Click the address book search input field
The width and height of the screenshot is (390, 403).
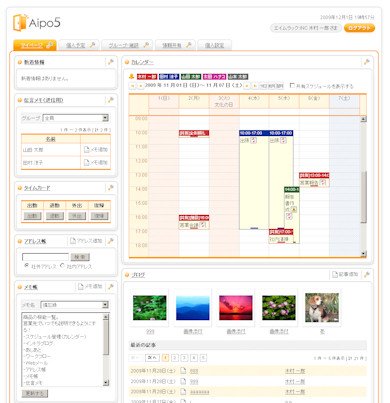tap(45, 257)
